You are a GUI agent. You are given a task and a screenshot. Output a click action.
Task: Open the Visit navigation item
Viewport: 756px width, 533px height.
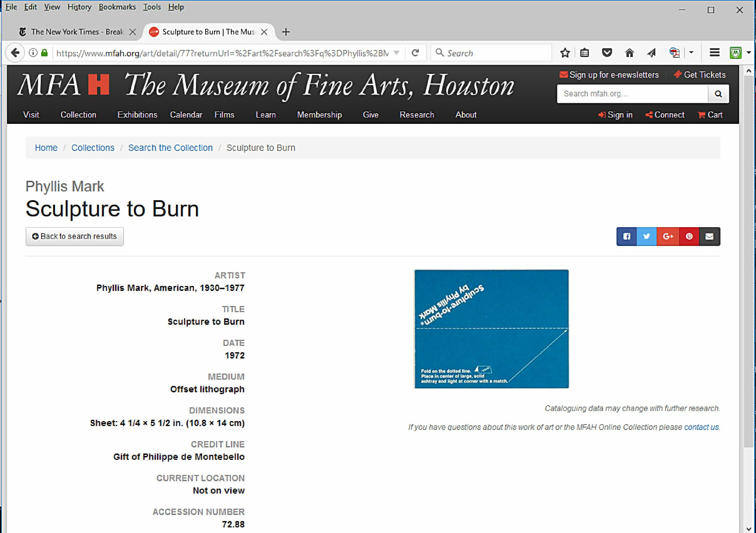(x=31, y=115)
